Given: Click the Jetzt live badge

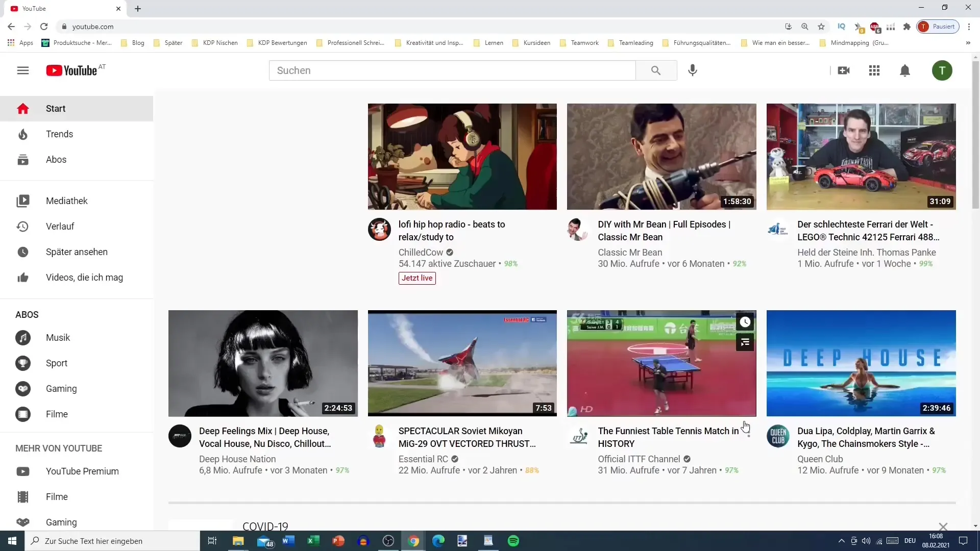Looking at the screenshot, I should coord(417,278).
